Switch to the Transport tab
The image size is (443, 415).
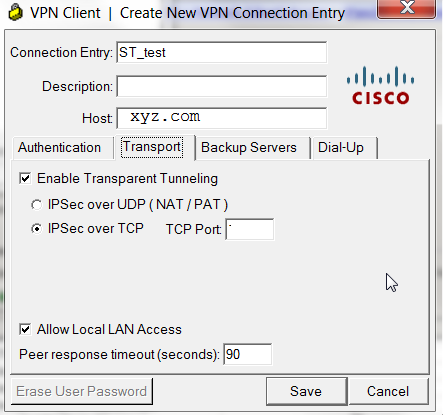coord(152,147)
